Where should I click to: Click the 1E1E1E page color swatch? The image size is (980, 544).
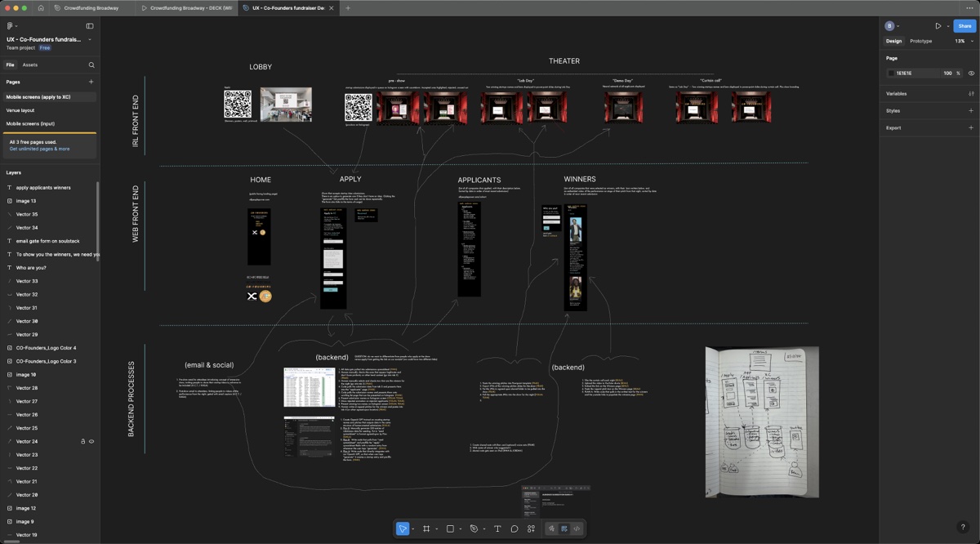[891, 73]
